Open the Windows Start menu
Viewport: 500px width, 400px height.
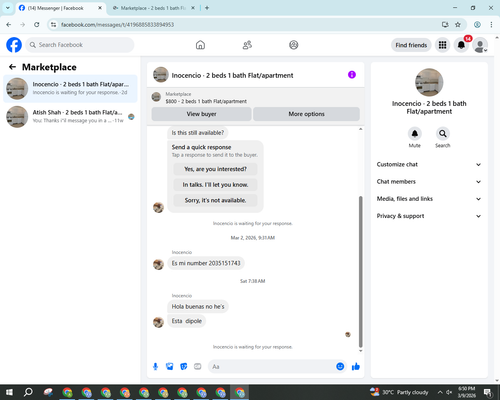9,392
